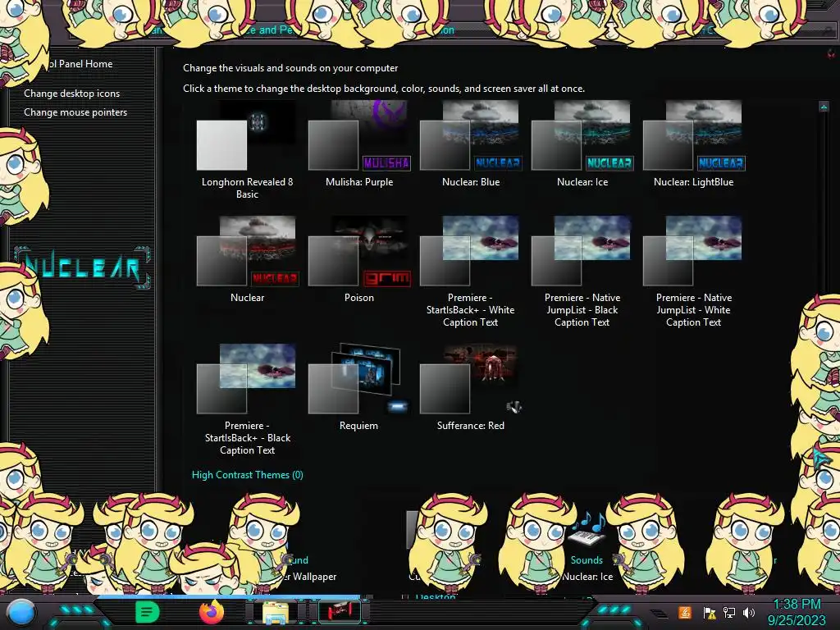Click the theme list scroll-up arrow

(824, 107)
